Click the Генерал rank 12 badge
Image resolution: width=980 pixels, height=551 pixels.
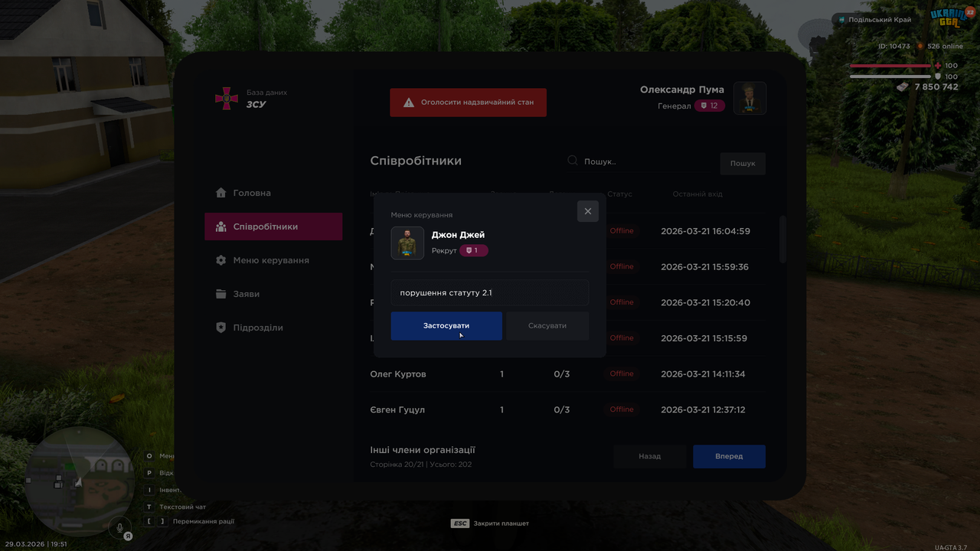point(709,106)
